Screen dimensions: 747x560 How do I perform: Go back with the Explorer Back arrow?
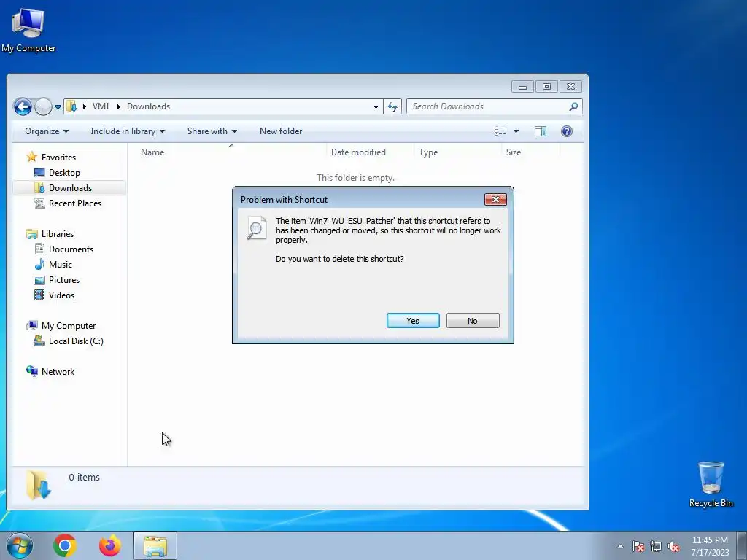23,106
